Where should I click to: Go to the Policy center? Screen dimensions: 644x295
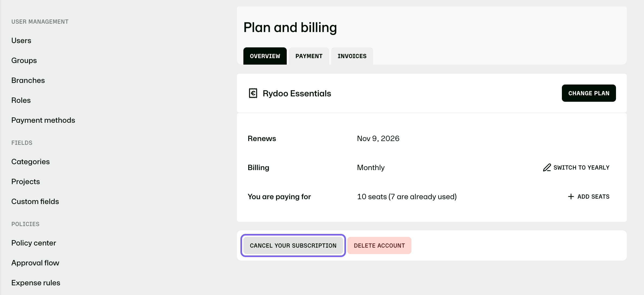coord(34,243)
